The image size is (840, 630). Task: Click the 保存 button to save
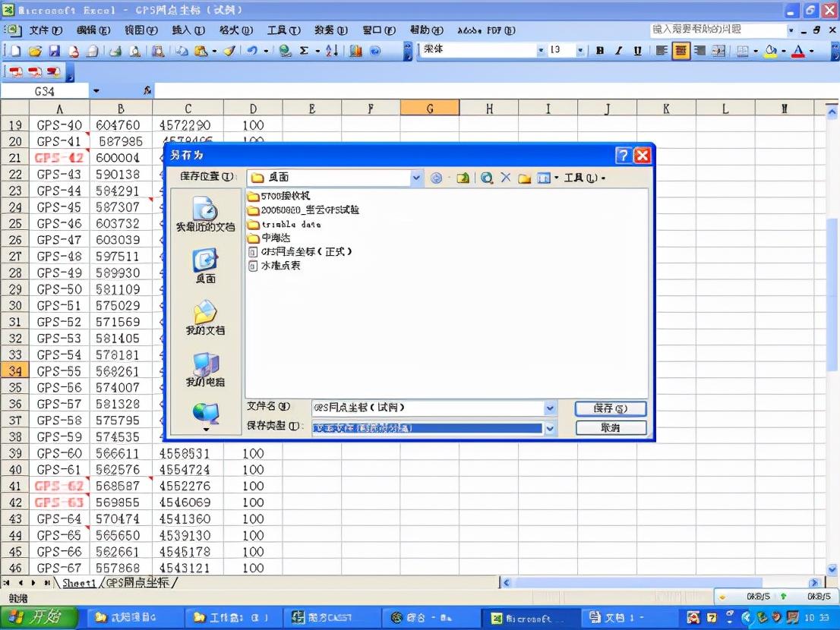click(x=612, y=408)
